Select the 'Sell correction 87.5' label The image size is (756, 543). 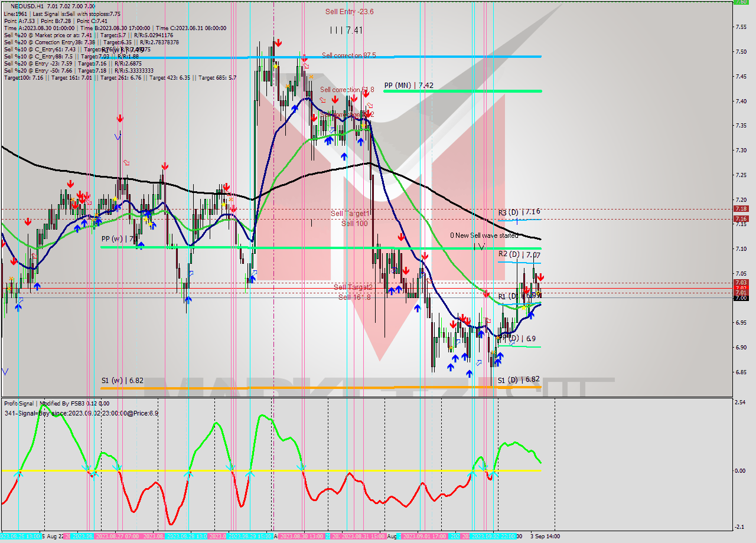[349, 55]
